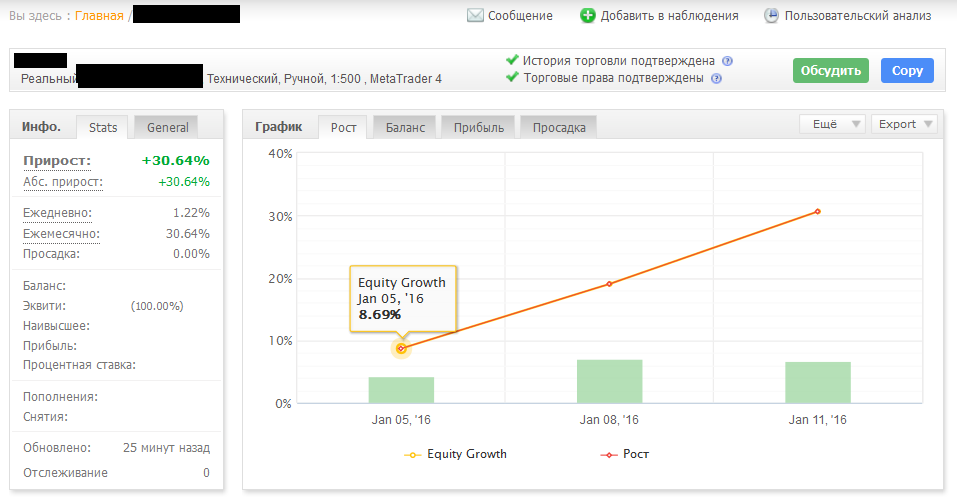
Task: Open the Export dropdown
Action: click(904, 124)
